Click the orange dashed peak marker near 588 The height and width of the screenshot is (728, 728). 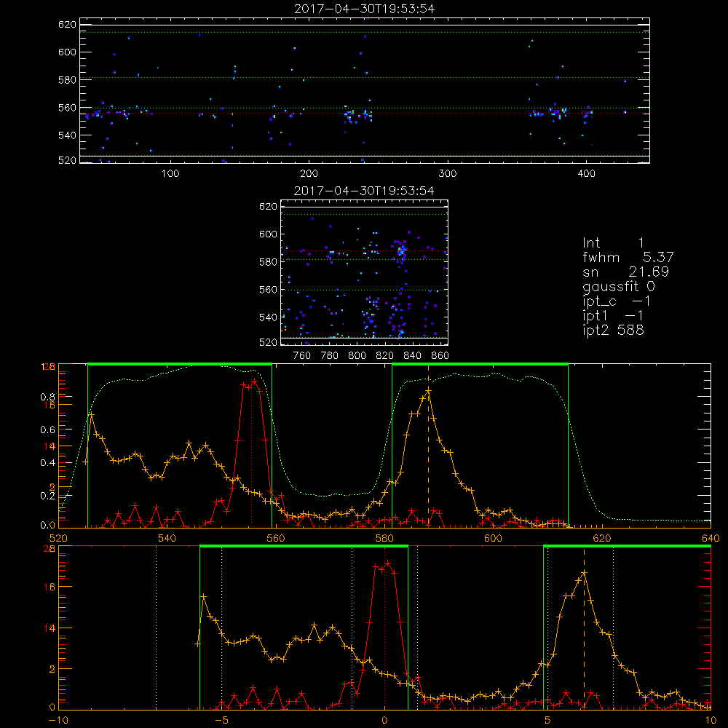pos(429,446)
